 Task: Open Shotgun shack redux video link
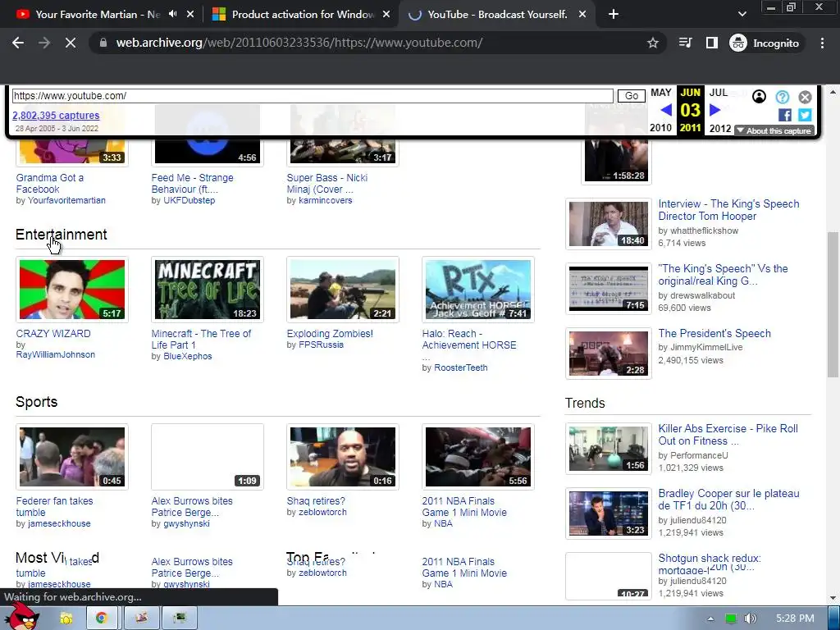(710, 564)
